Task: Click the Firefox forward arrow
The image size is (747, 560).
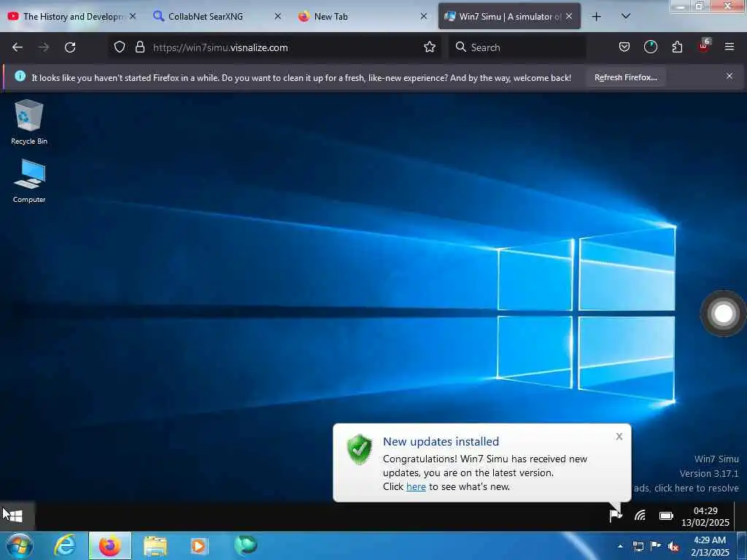Action: [x=44, y=47]
